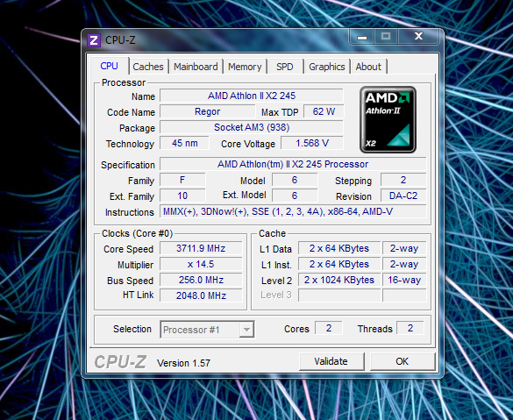Click the Bus Speed value 256.0 MHz
513x420 pixels.
(x=201, y=280)
